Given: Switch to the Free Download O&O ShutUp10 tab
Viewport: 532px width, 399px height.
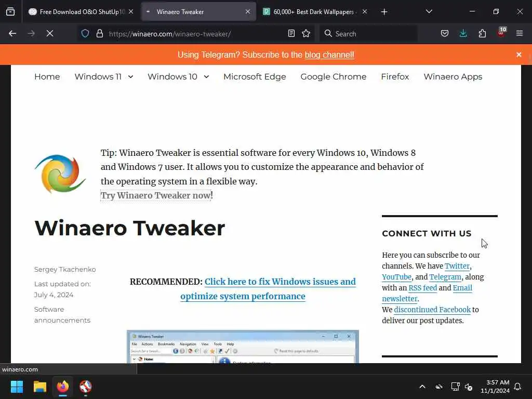Looking at the screenshot, I should (x=82, y=12).
